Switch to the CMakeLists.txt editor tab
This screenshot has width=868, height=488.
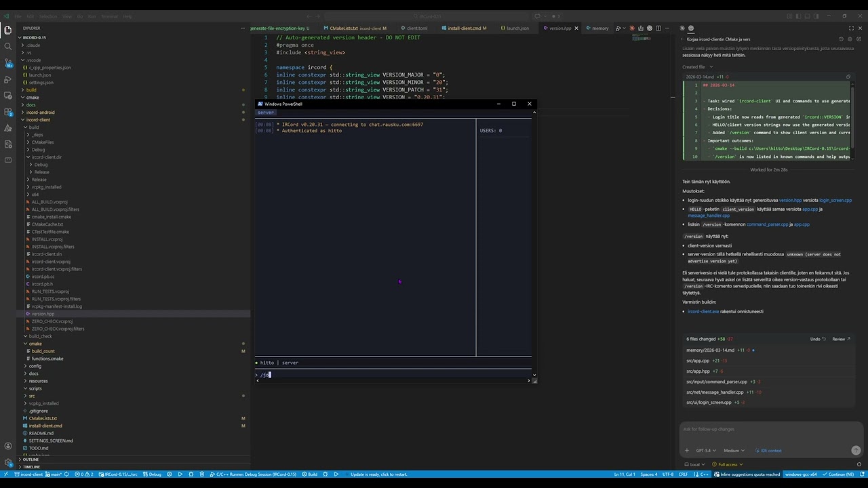coord(344,28)
